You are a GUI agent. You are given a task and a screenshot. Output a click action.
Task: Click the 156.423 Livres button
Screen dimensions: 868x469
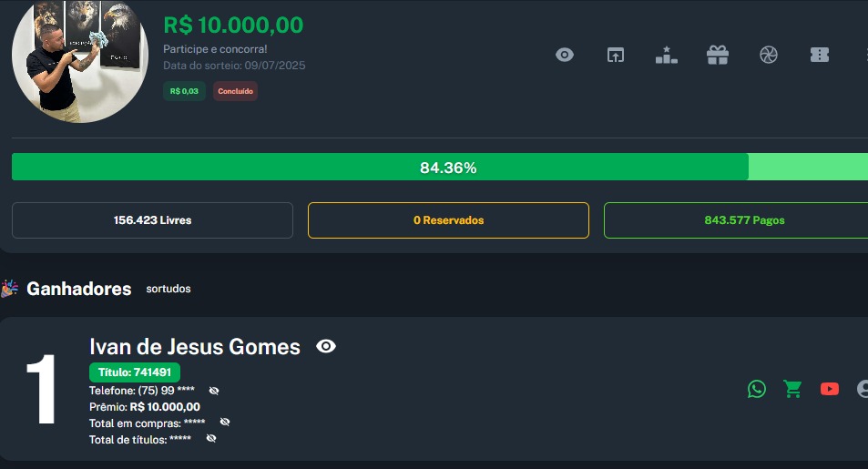point(152,220)
